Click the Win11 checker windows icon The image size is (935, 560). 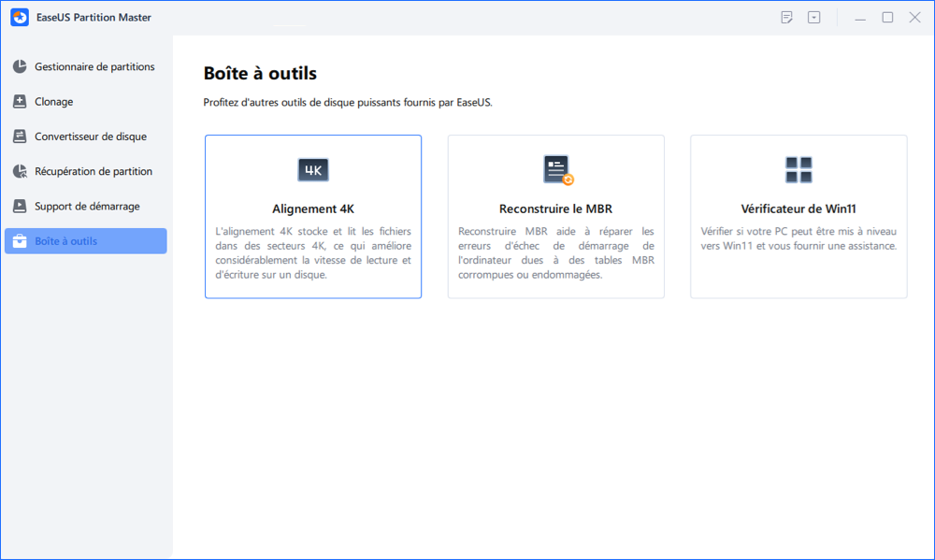tap(798, 170)
